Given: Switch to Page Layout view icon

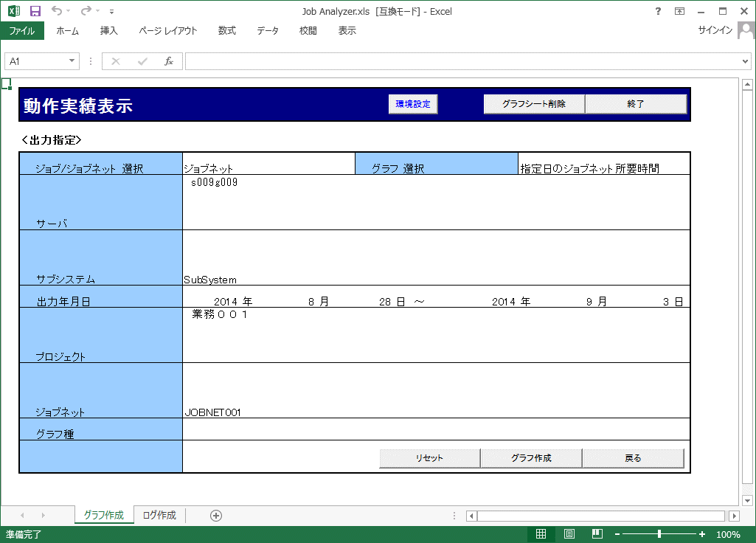Looking at the screenshot, I should point(569,534).
